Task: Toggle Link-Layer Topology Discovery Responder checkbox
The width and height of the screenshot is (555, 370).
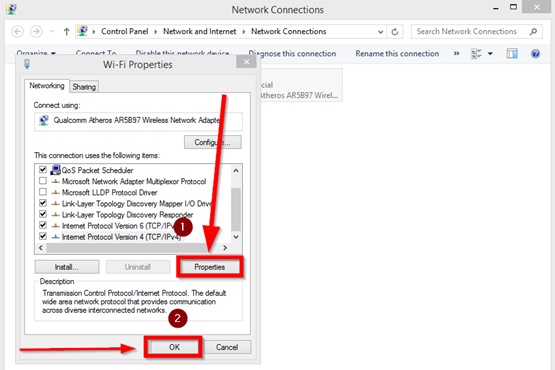Action: tap(43, 214)
